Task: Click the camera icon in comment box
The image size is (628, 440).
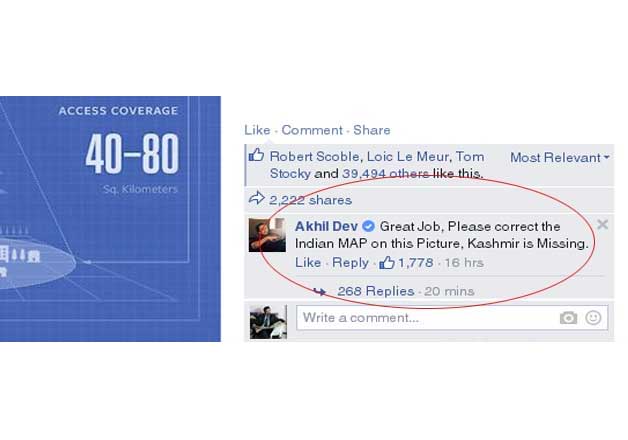Action: click(x=568, y=318)
